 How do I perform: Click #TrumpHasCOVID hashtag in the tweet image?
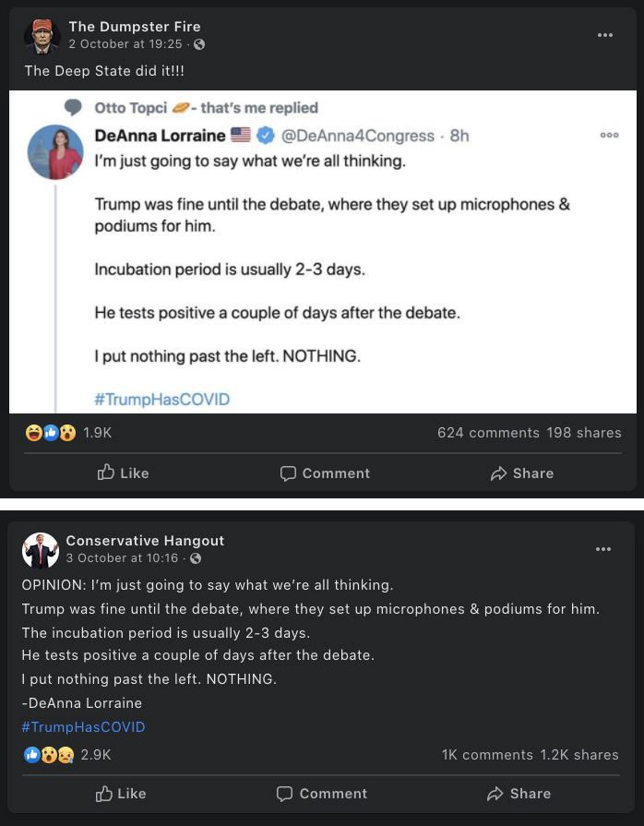pyautogui.click(x=161, y=400)
